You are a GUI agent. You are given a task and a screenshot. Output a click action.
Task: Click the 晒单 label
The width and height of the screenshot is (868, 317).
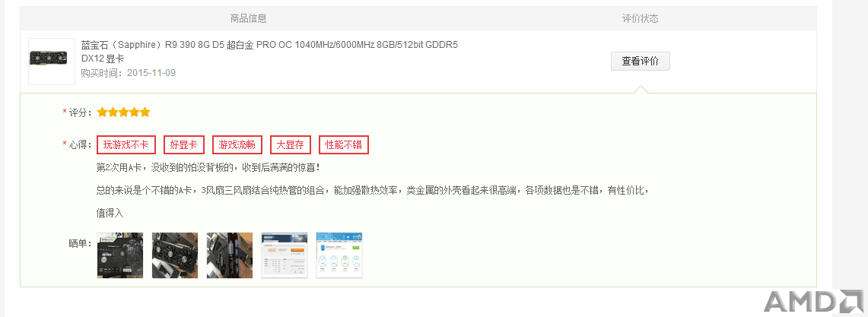[80, 243]
